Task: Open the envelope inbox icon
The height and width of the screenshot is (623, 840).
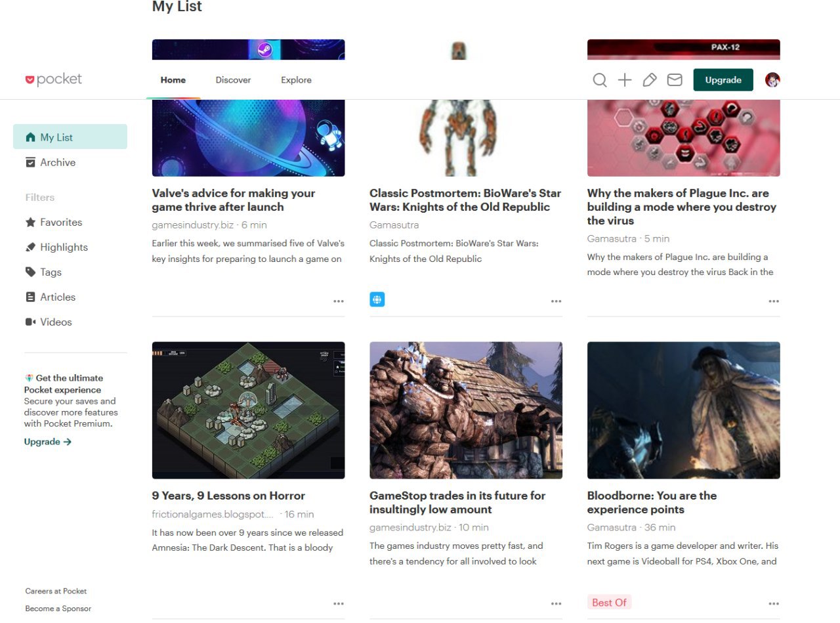Action: click(675, 80)
